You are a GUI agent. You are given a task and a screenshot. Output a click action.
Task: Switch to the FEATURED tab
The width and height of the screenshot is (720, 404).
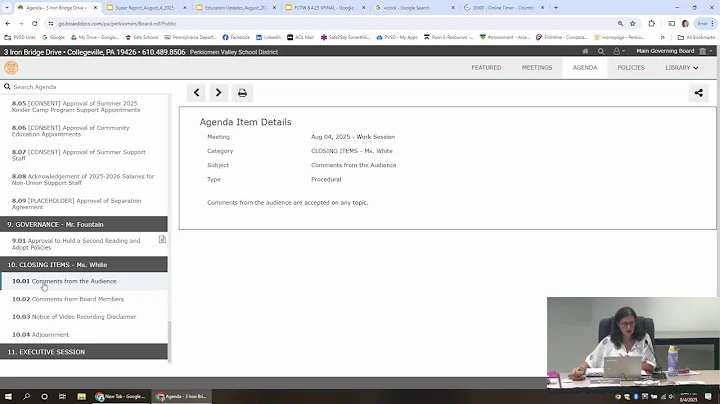click(486, 67)
